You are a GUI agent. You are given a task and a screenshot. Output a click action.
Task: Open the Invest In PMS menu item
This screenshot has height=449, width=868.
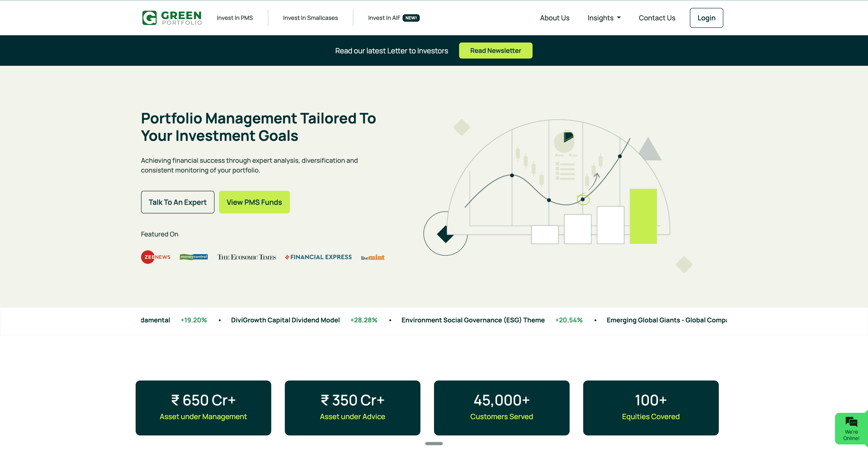pyautogui.click(x=235, y=18)
